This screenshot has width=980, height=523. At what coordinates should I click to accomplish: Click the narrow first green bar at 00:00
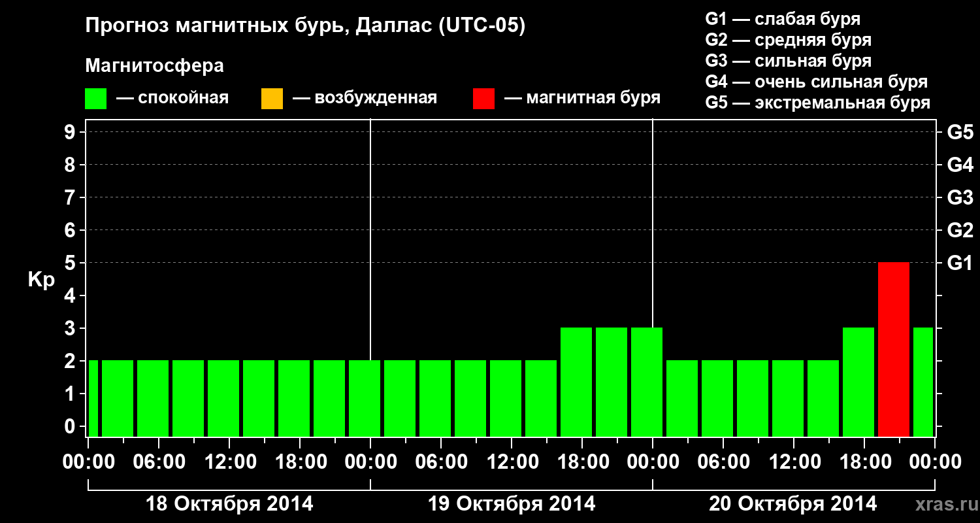(x=93, y=398)
